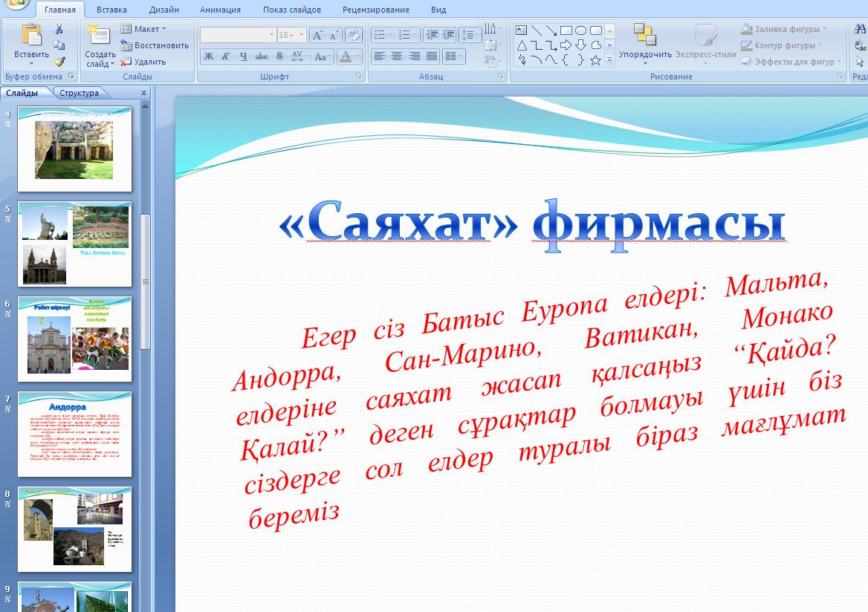868x612 pixels.
Task: Toggle italic (К) formatting
Action: [x=226, y=56]
